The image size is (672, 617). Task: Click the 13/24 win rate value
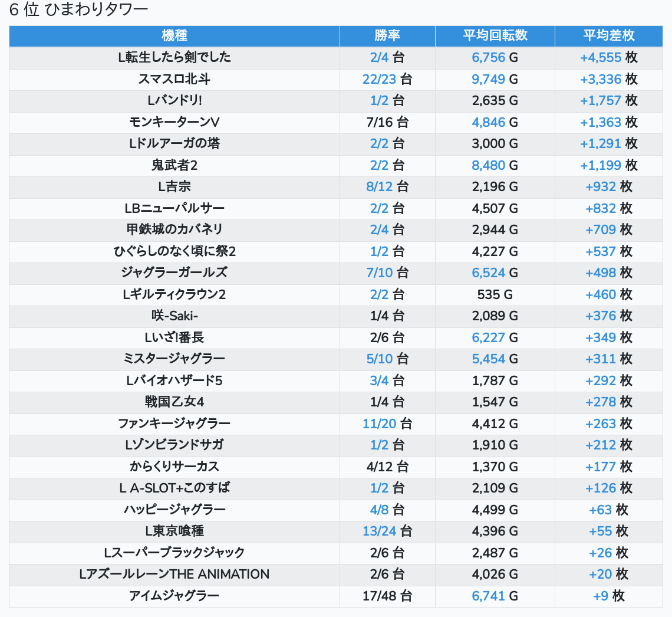click(x=379, y=531)
